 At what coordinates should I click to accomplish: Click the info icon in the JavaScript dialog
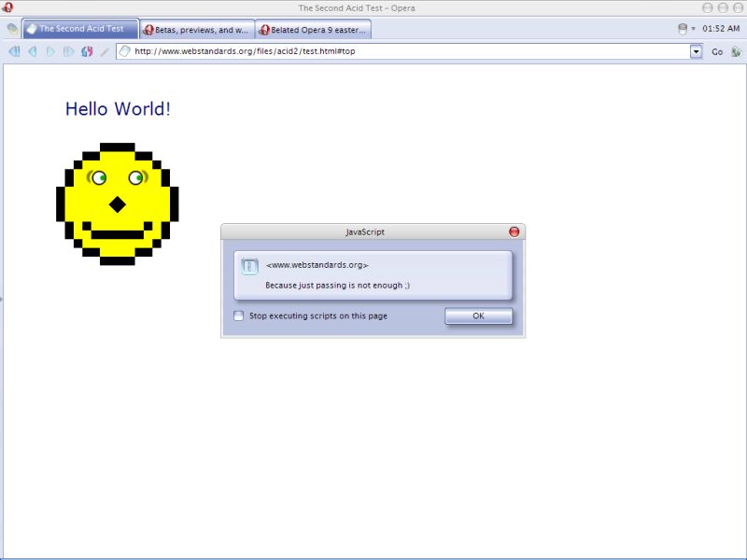[x=249, y=266]
